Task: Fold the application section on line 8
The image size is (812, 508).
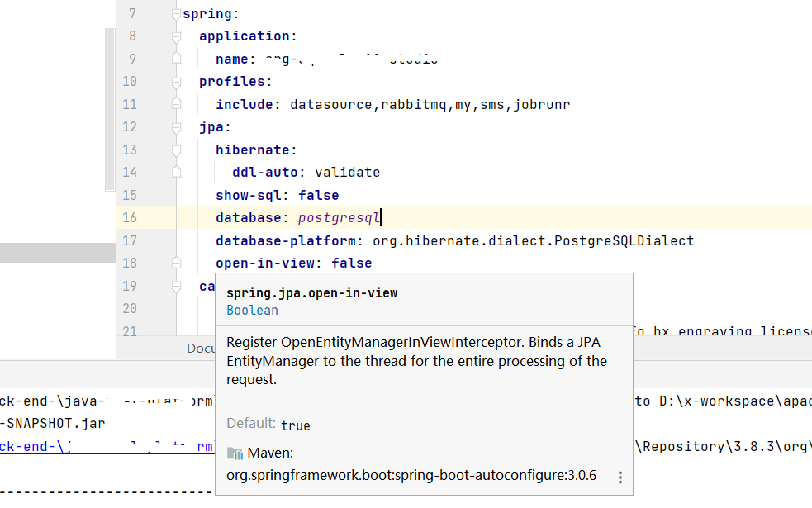Action: coord(176,36)
